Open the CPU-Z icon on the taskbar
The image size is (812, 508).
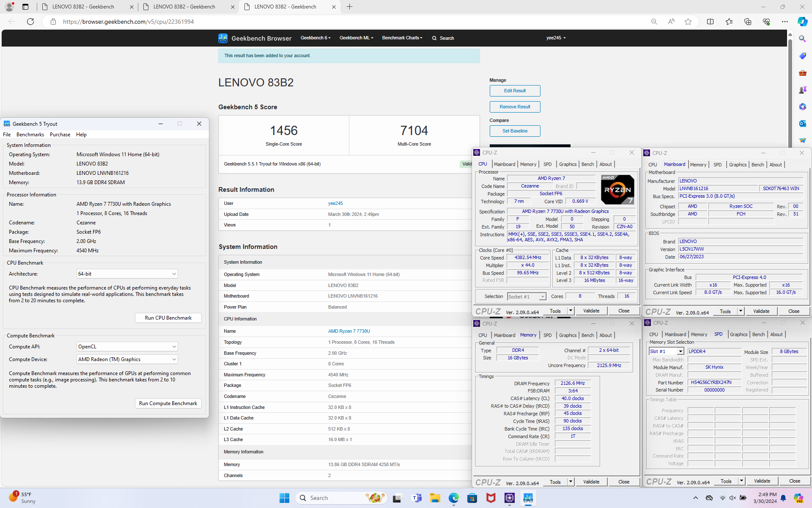click(x=509, y=498)
